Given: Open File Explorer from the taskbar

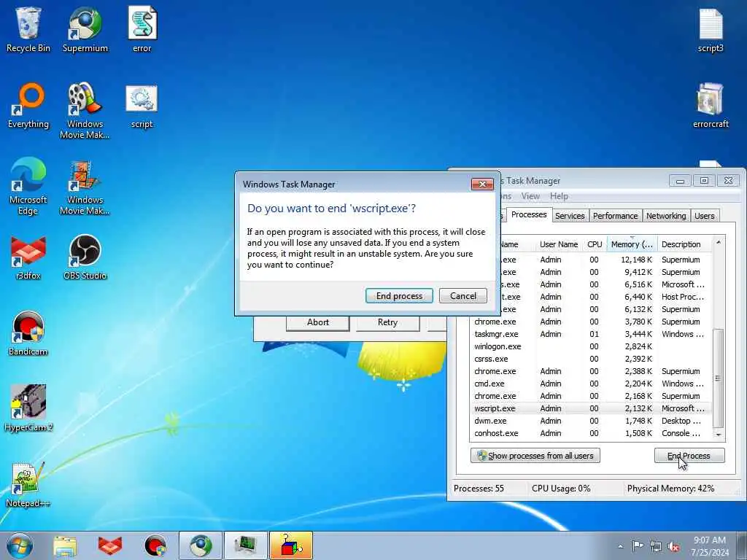Looking at the screenshot, I should coord(65,546).
